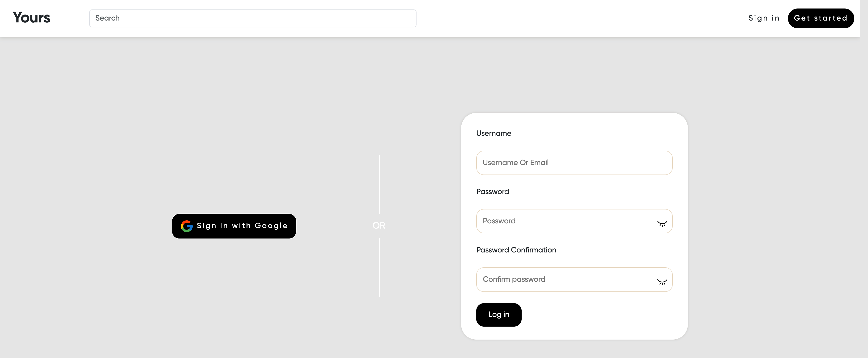
Task: Click the Username Or Email field
Action: [574, 163]
